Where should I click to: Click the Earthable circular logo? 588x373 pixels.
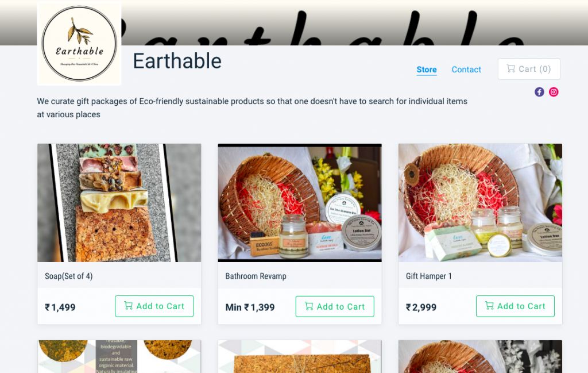click(79, 44)
